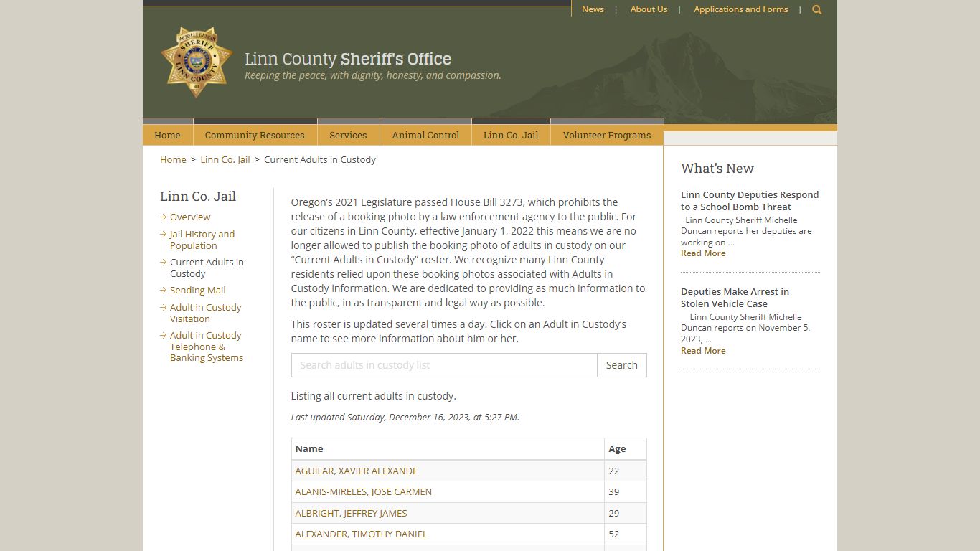This screenshot has height=551, width=980.
Task: Open the Overview sidebar link
Action: [190, 217]
